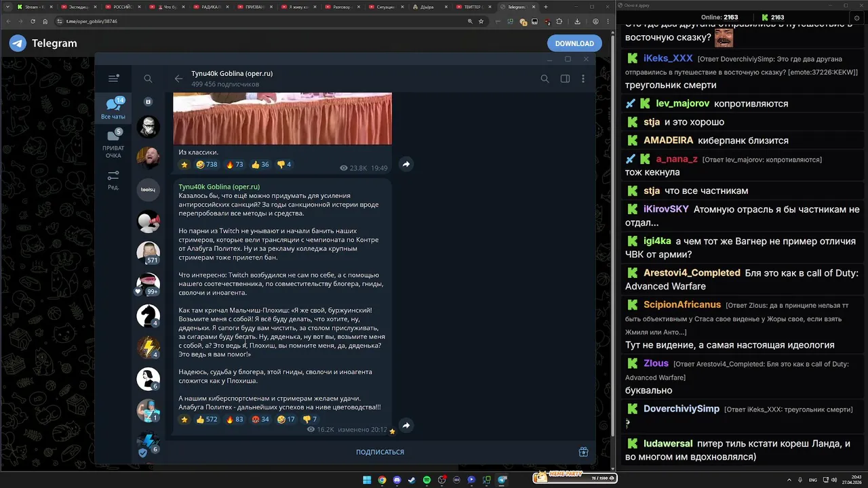Image resolution: width=868 pixels, height=488 pixels.
Task: Switch to the Stream browser tab
Action: click(35, 7)
